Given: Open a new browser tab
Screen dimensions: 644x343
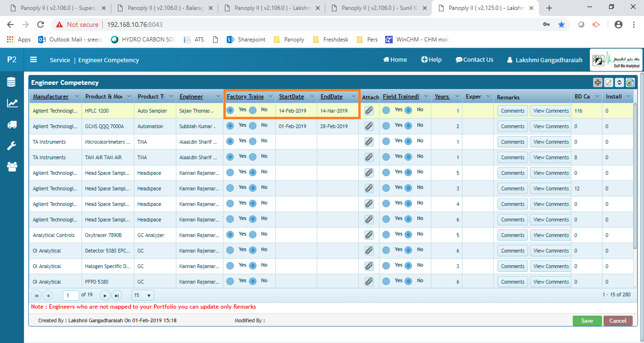Looking at the screenshot, I should 549,8.
